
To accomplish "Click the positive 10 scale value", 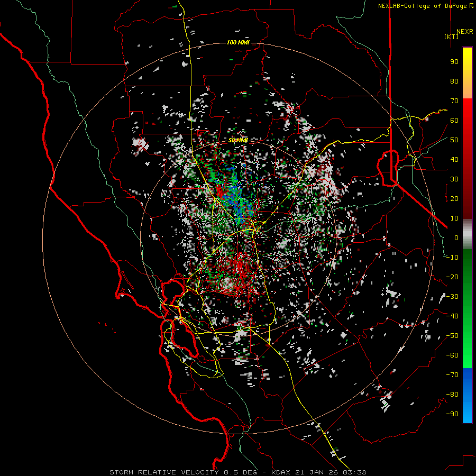I will point(454,218).
